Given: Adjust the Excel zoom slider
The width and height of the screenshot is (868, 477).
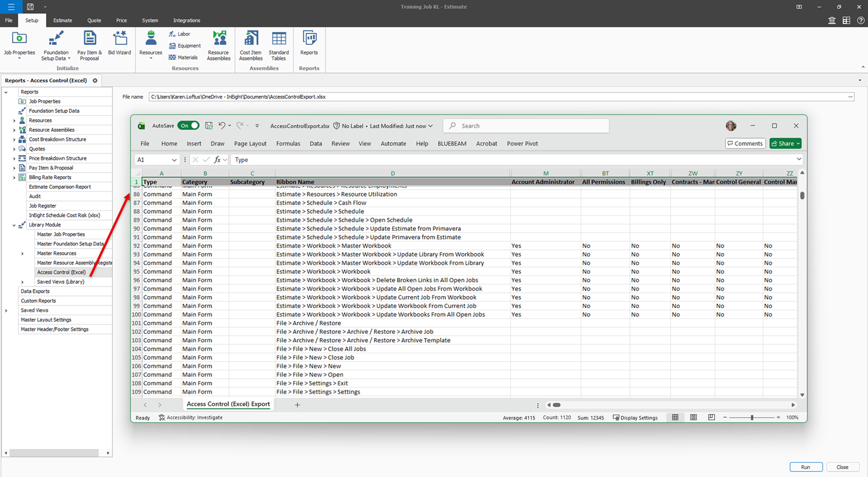Looking at the screenshot, I should pos(752,418).
